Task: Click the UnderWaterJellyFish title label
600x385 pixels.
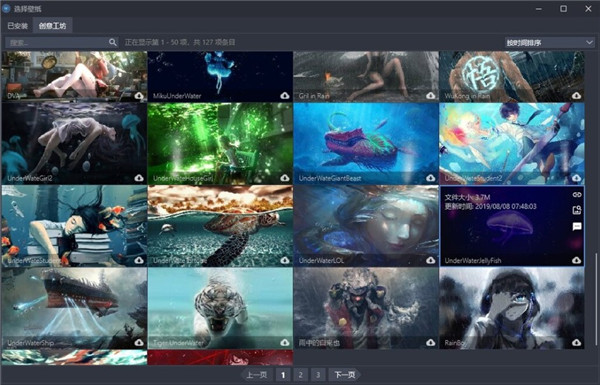Action: (x=473, y=261)
